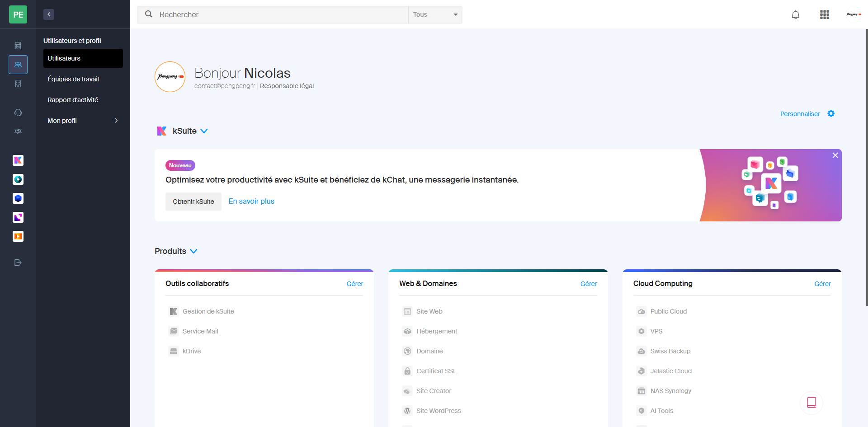Open the help guide floating button
This screenshot has height=427, width=868.
[811, 403]
